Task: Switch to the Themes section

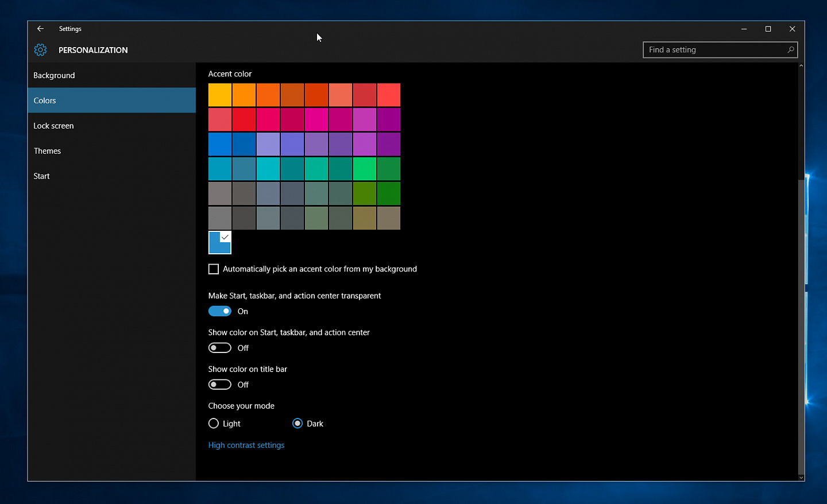Action: coord(111,151)
